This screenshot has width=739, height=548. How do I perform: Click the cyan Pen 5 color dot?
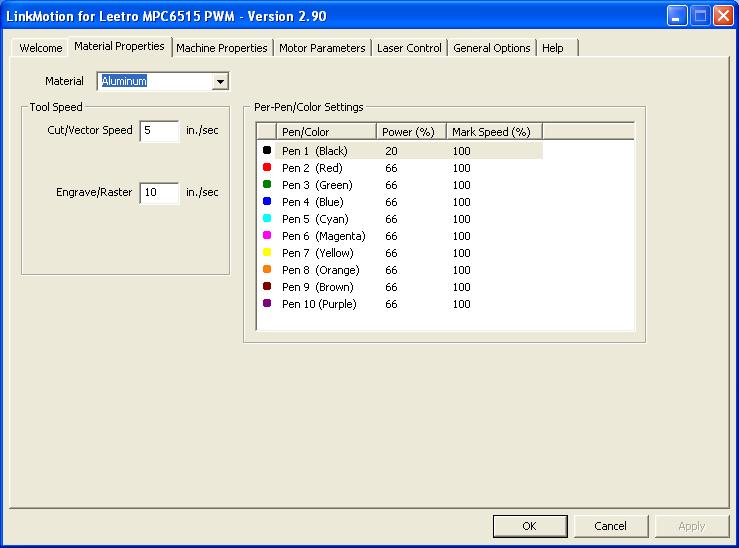(267, 218)
